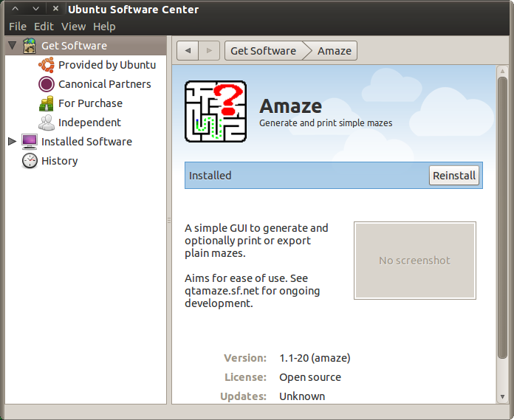Viewport: 514px width, 420px height.
Task: Select Installed Software in sidebar
Action: click(86, 142)
